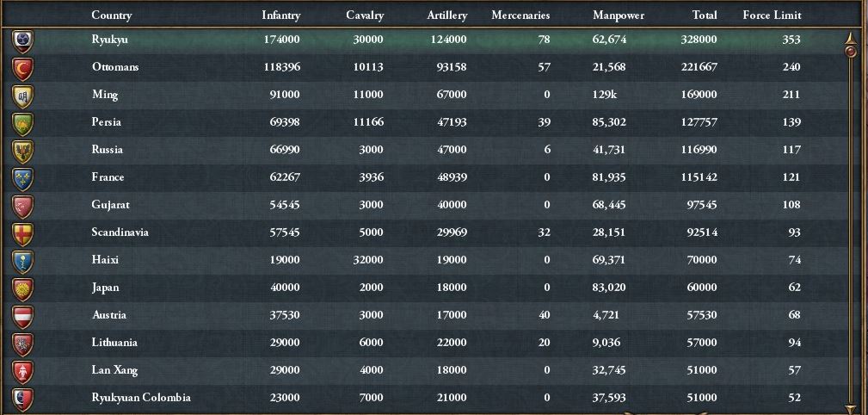Image resolution: width=868 pixels, height=415 pixels.
Task: Sort the table by Cavalry header
Action: [x=365, y=15]
